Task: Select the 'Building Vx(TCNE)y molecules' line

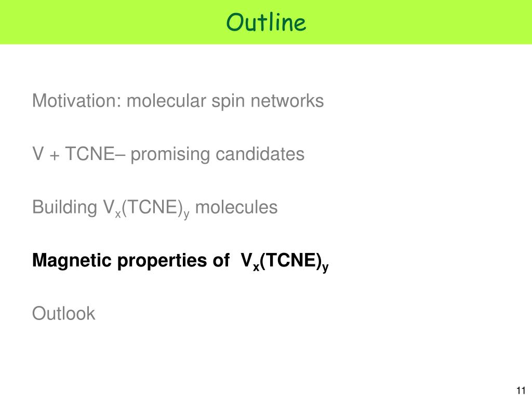Action: [155, 208]
